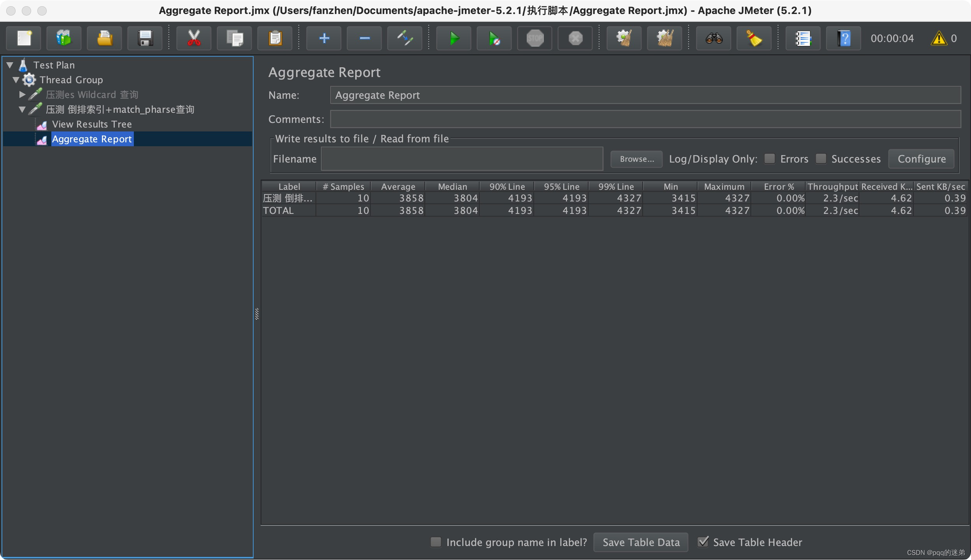Click the Error % column header
The image size is (971, 560).
coord(778,187)
